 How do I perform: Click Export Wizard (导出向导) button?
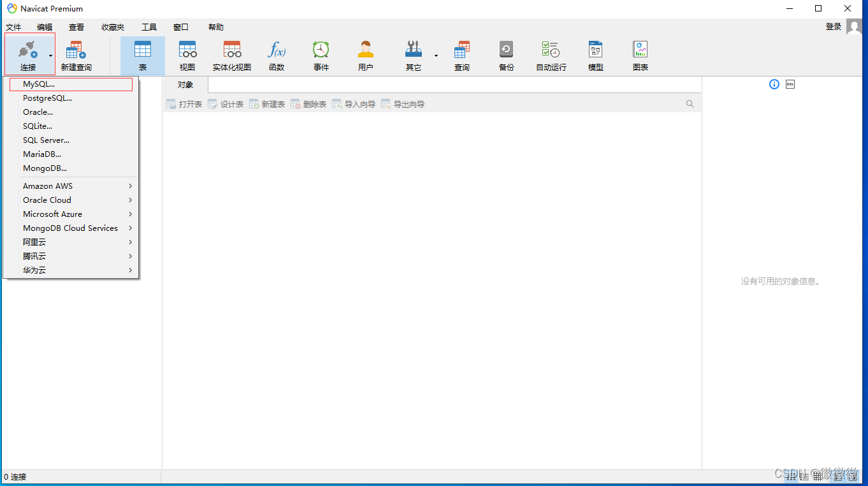(x=403, y=104)
